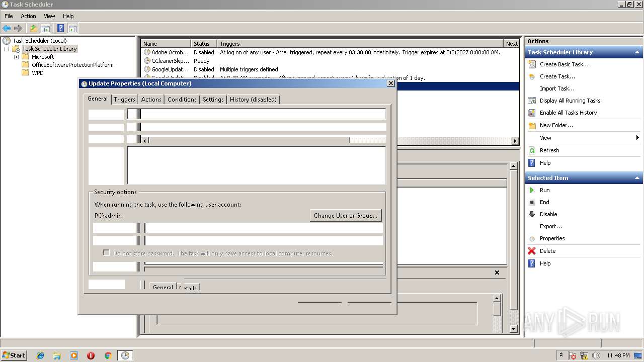Click the End stop-square icon
This screenshot has height=362, width=644.
[532, 202]
